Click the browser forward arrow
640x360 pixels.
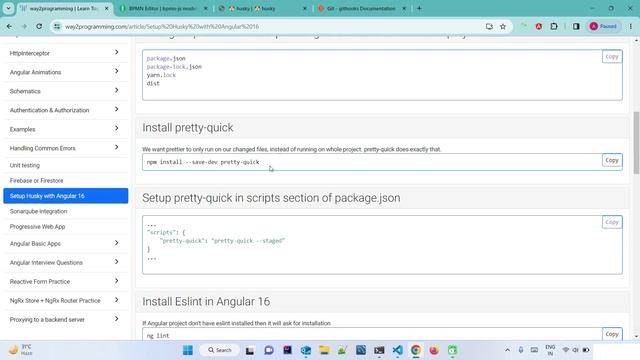point(24,27)
